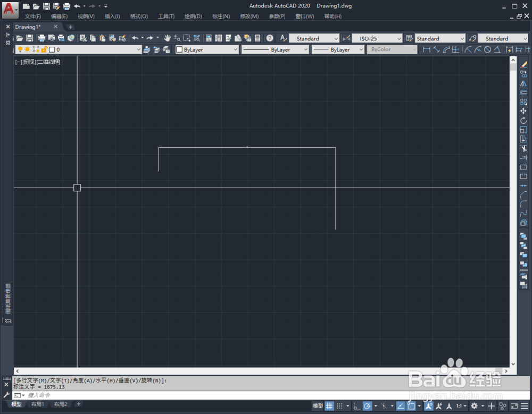Viewport: 532px width, 414px height.
Task: Click the Cut icon in standard toolbar
Action: click(x=83, y=38)
